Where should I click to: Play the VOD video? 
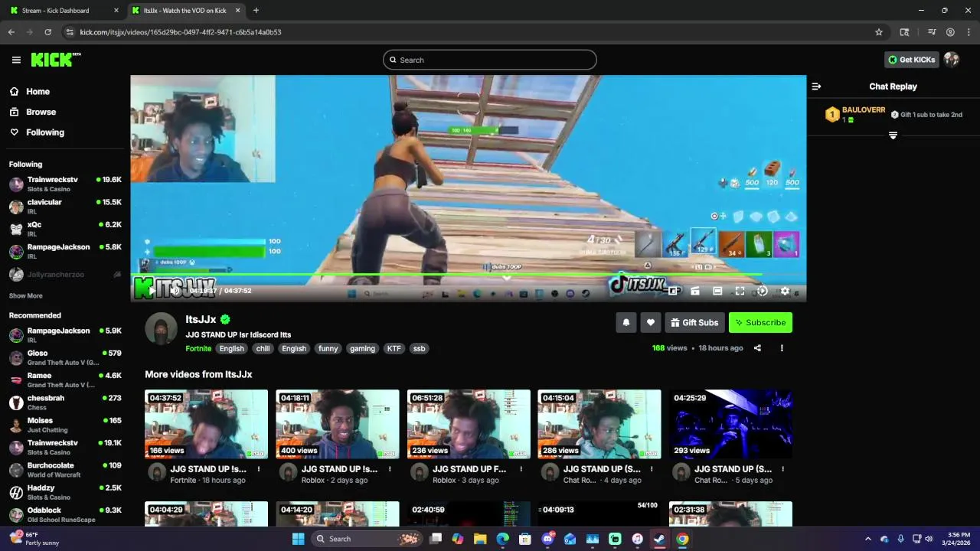pos(152,291)
